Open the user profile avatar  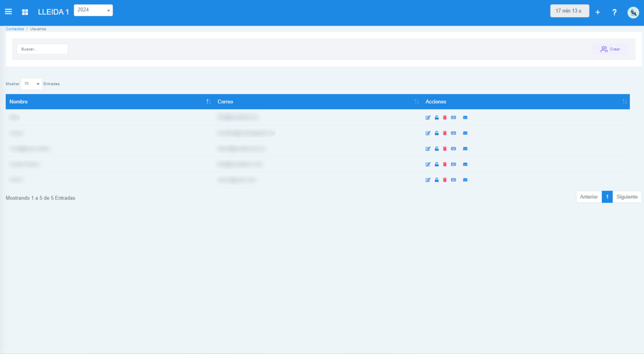point(633,12)
